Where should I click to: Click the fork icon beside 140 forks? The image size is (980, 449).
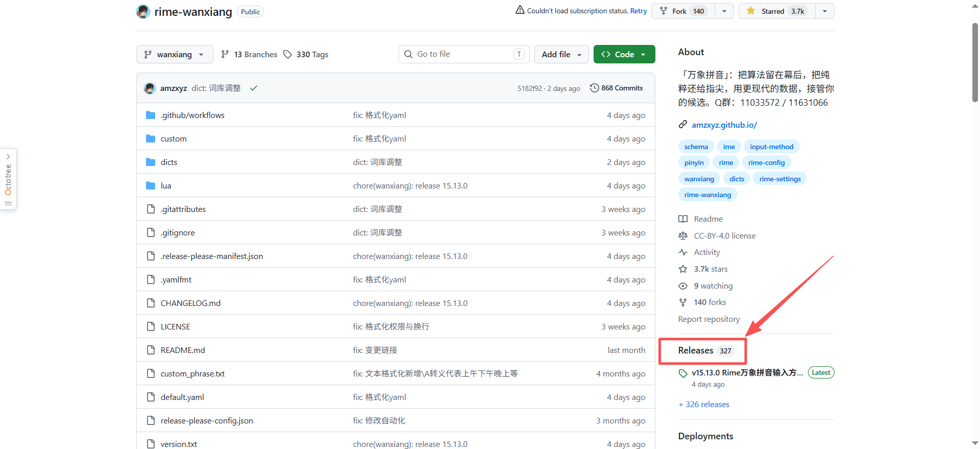[683, 302]
